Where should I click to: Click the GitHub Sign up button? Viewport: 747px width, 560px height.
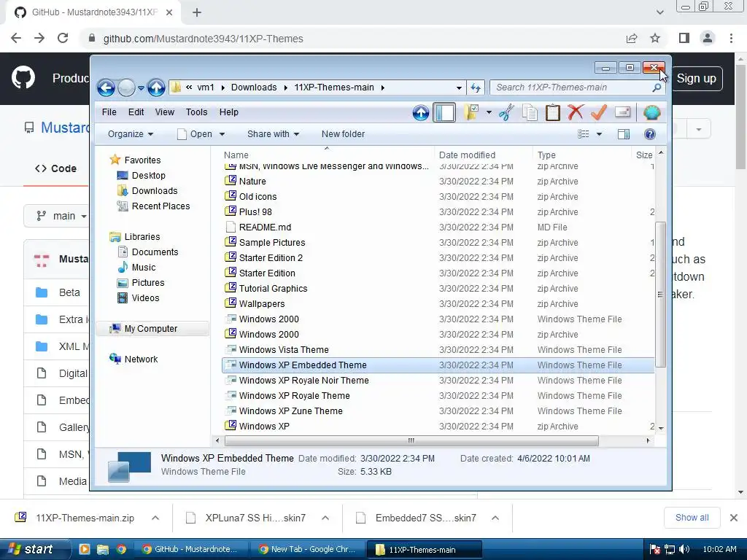pyautogui.click(x=696, y=79)
